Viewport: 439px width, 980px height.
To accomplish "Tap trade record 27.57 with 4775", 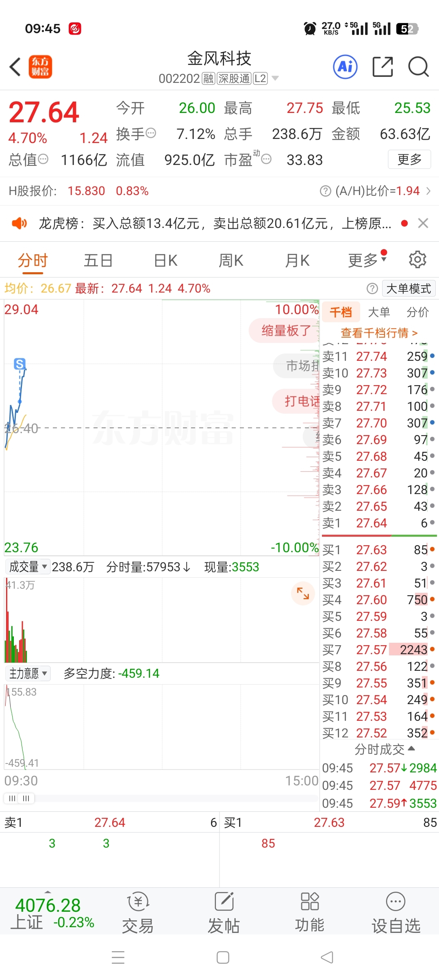I will [x=379, y=785].
